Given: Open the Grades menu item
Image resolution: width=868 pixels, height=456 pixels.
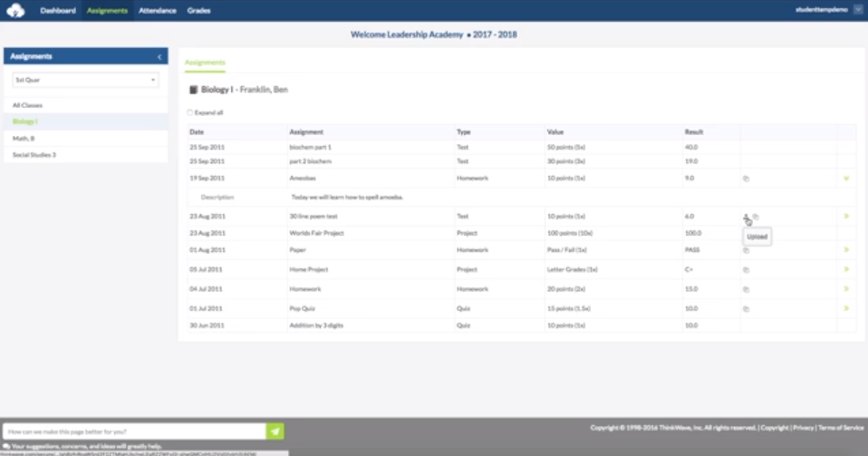Looking at the screenshot, I should [x=198, y=10].
